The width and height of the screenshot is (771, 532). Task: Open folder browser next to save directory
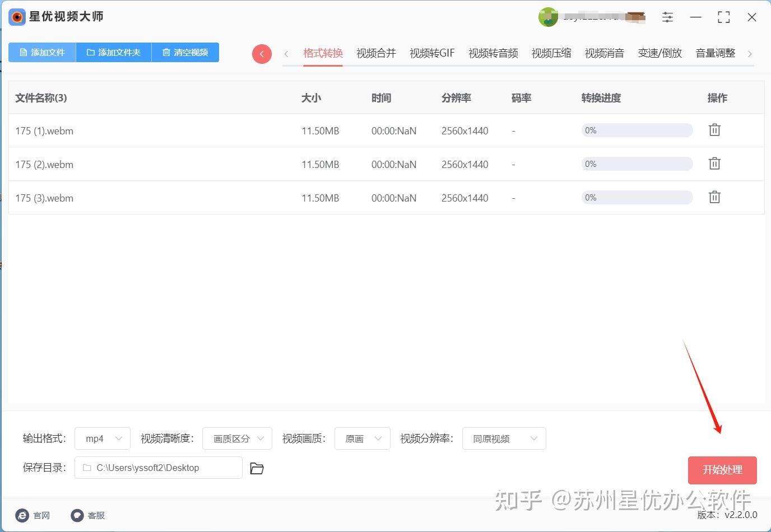[257, 468]
